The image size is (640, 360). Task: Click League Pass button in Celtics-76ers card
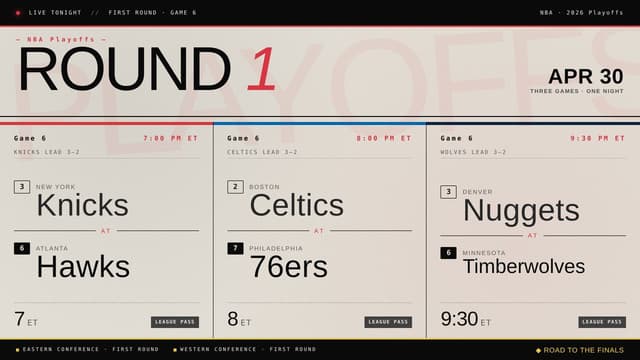pos(388,322)
